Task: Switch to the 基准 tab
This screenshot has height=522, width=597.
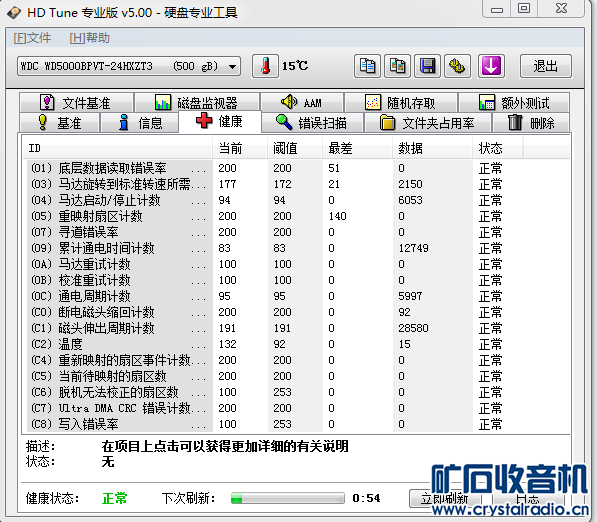Action: click(60, 123)
